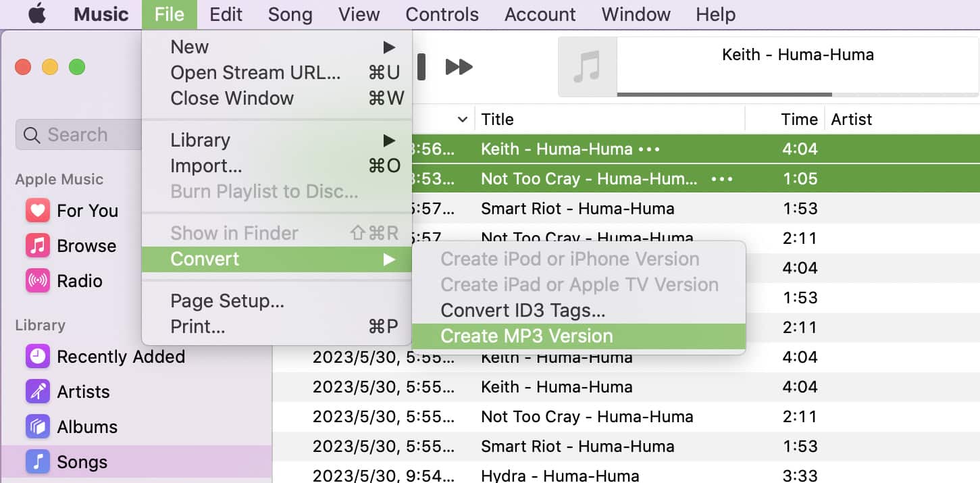
Task: Expand the Library submenu in File menu
Action: 389,141
